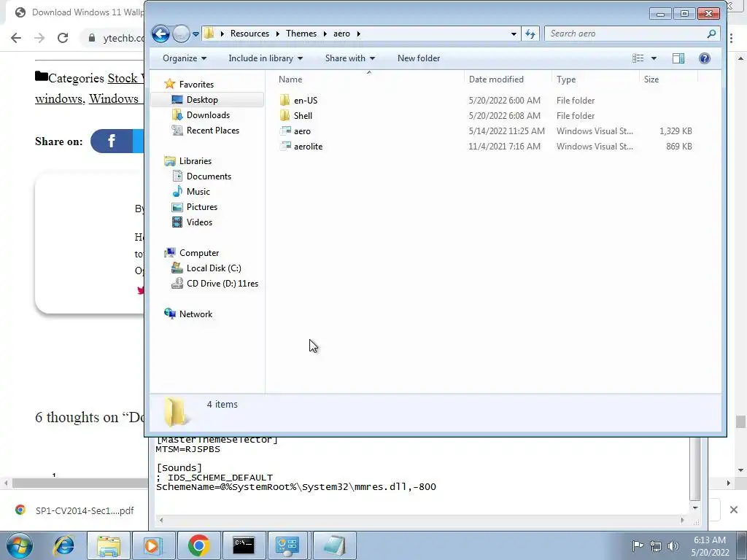Sort by Size column header
Screen dimensions: 747x560
[x=668, y=79]
